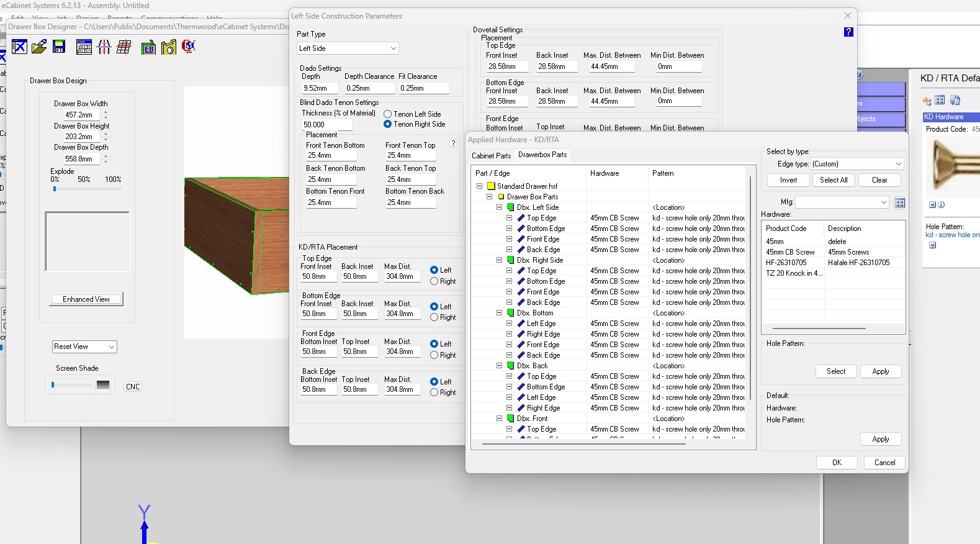Select the Tenon Left Side radio button
The width and height of the screenshot is (980, 544).
coord(388,114)
